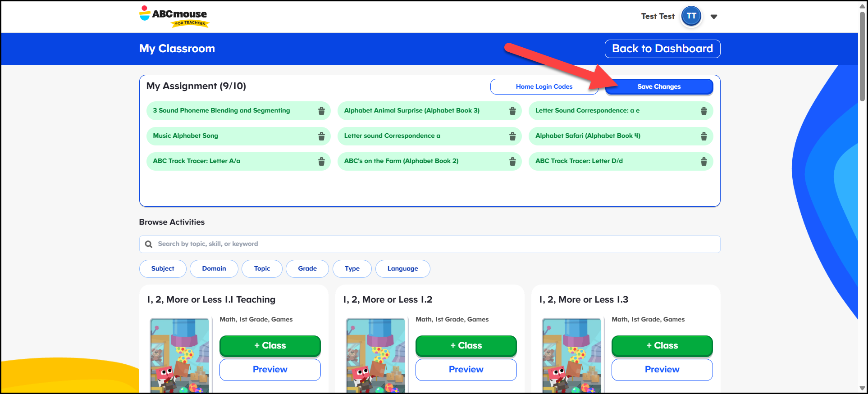Preview 1, 2, More or Less 1.3
This screenshot has width=868, height=394.
(662, 370)
